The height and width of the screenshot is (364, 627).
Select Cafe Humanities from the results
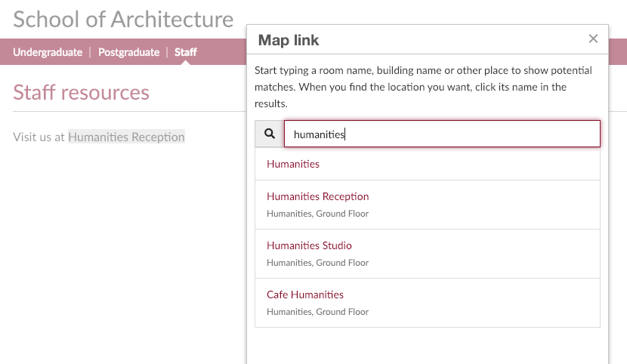[305, 295]
